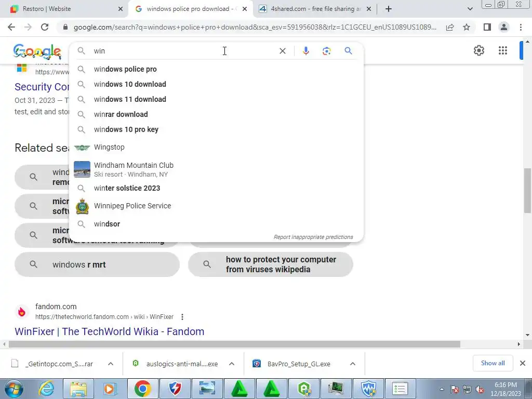Clear the search box with X
The width and height of the screenshot is (532, 399).
(282, 51)
